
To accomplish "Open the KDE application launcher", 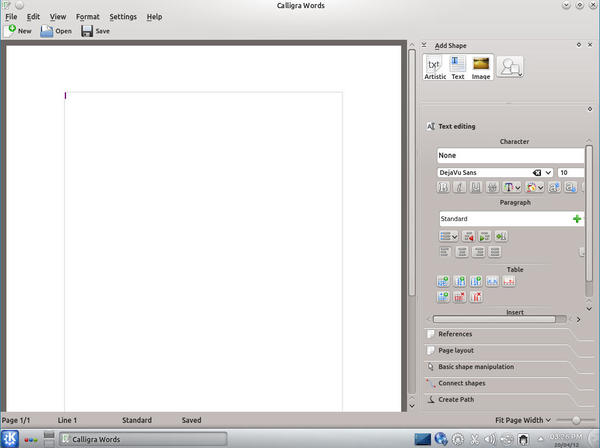I will pos(10,439).
